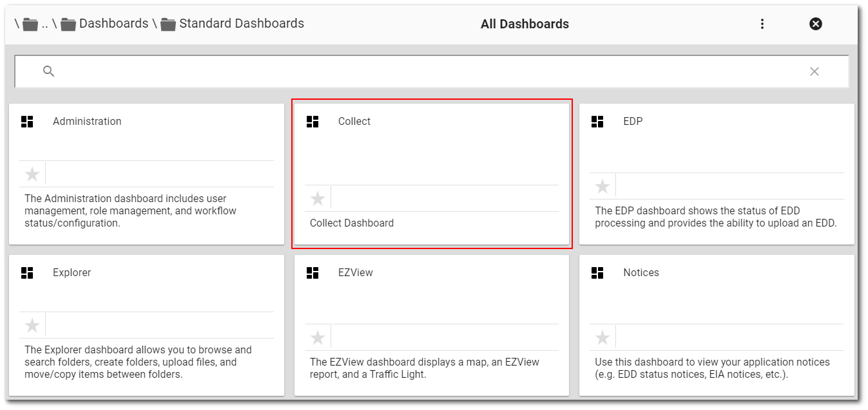Click the Administration dashboard tile icon
The image size is (868, 410).
[x=28, y=121]
